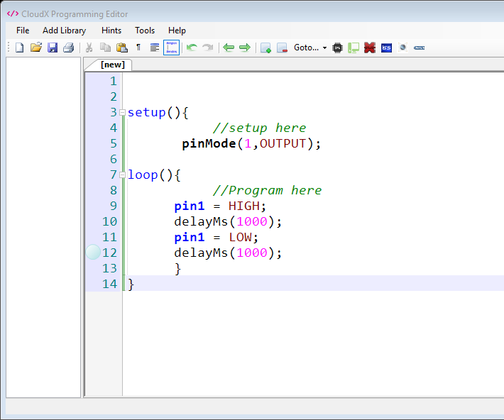Toggle the highlighted document view button
Viewport: 504px width, 420px height.
(171, 48)
